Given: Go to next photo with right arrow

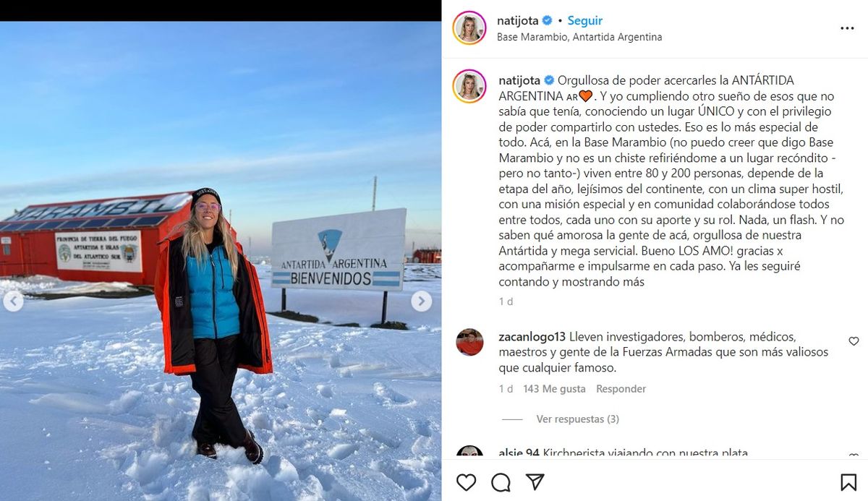Looking at the screenshot, I should pos(422,301).
